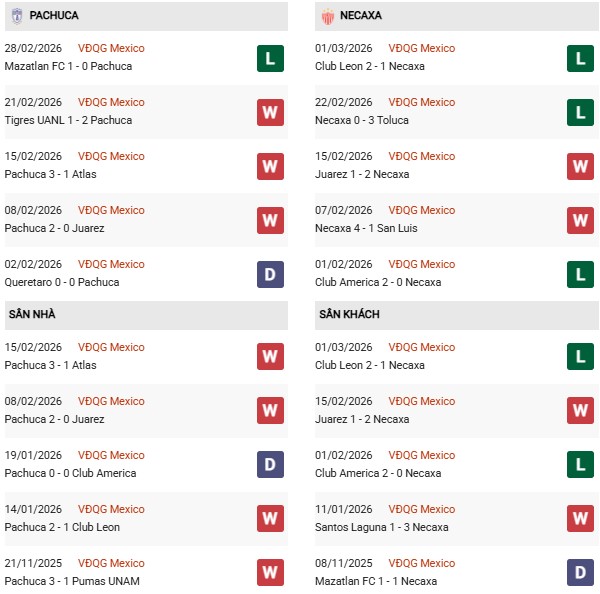Click the VĐQG Mexico link dated 19/01/2026
The height and width of the screenshot is (594, 600).
[111, 455]
